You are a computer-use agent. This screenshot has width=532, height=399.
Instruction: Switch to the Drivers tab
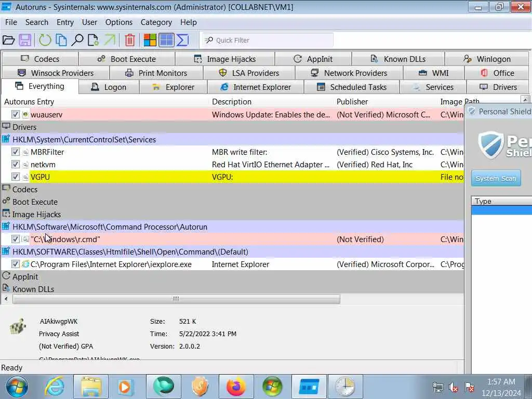coord(498,87)
